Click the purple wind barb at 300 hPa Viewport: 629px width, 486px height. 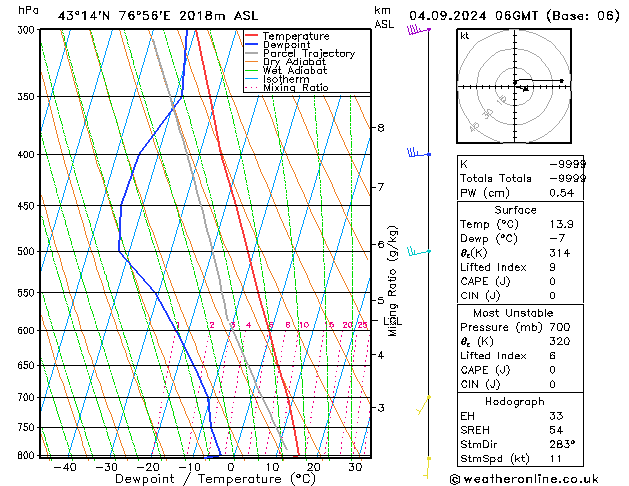click(x=416, y=30)
